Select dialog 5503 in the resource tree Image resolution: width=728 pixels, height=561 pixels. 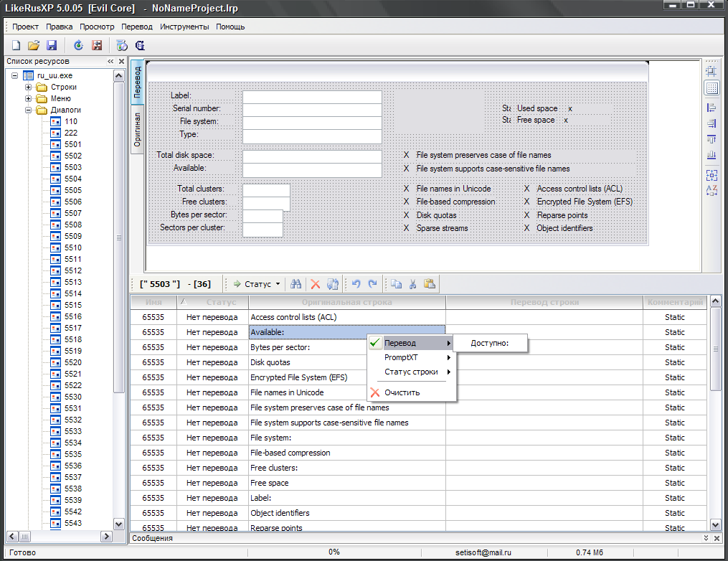point(73,167)
